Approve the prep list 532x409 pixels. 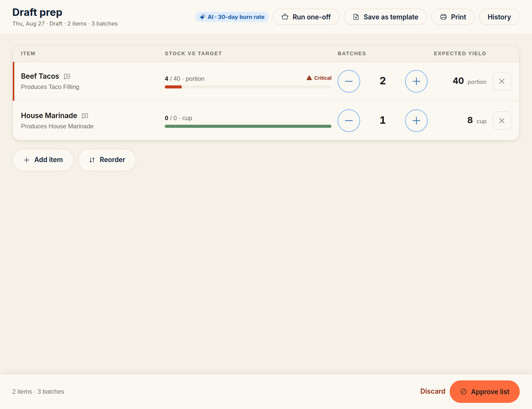pyautogui.click(x=485, y=392)
